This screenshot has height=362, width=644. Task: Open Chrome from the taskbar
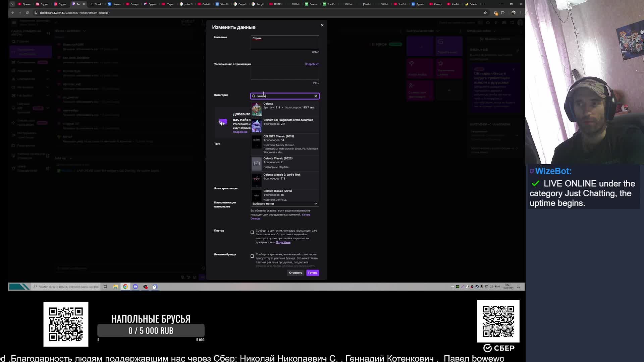(125, 287)
